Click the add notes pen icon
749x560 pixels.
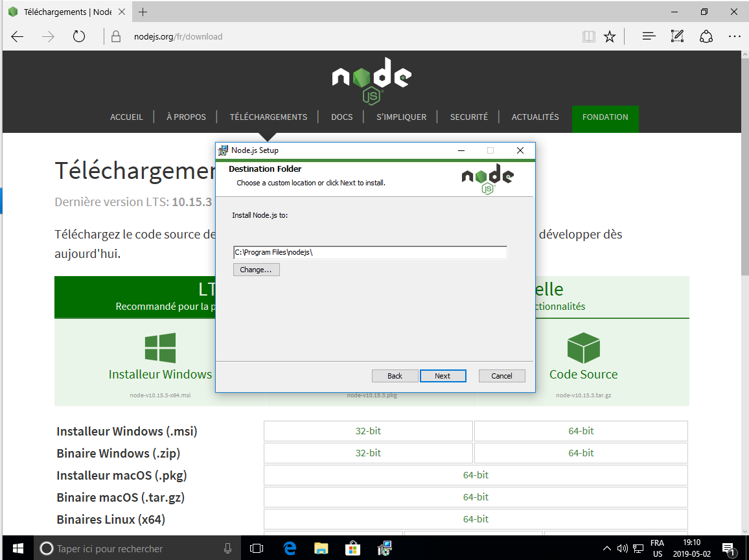point(677,36)
